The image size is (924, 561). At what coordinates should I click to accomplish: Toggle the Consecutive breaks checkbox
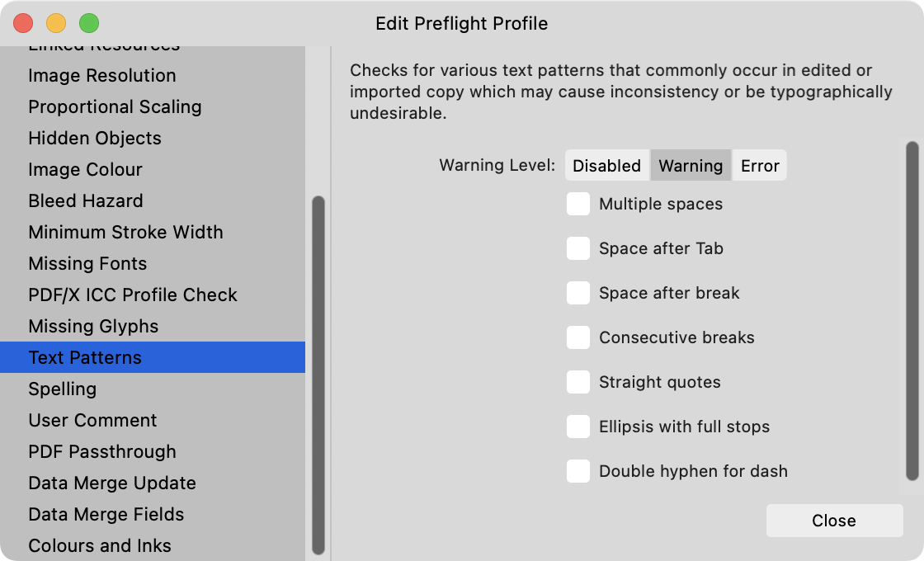[578, 337]
